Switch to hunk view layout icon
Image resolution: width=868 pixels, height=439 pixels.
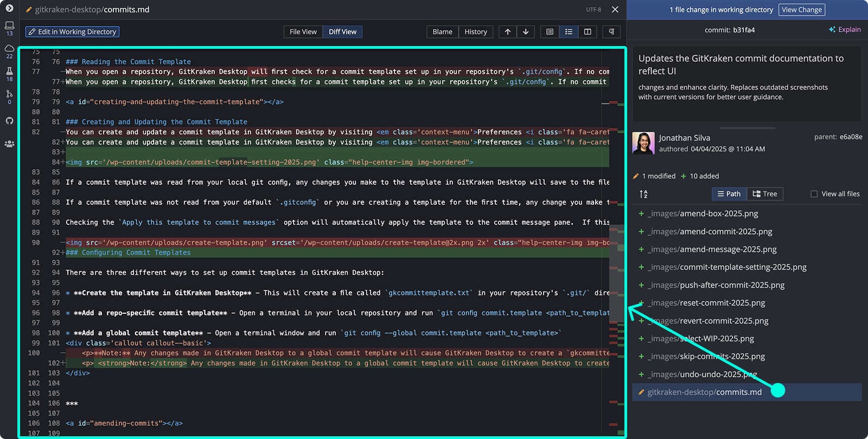click(x=550, y=32)
